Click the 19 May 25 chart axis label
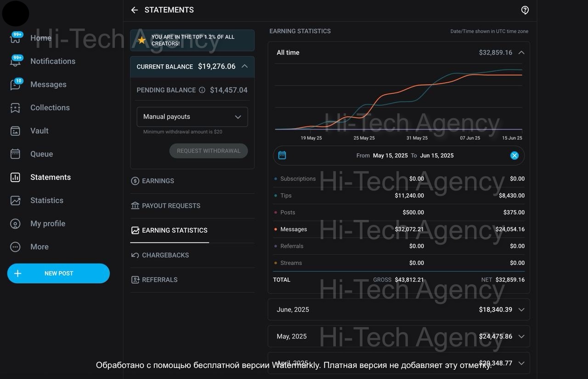This screenshot has width=588, height=379. click(x=311, y=138)
